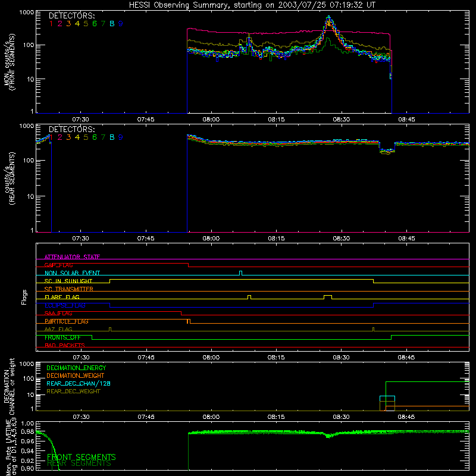This screenshot has width=476, height=476.
Task: Select red detector 1 in the front segments legend
Action: [x=51, y=24]
